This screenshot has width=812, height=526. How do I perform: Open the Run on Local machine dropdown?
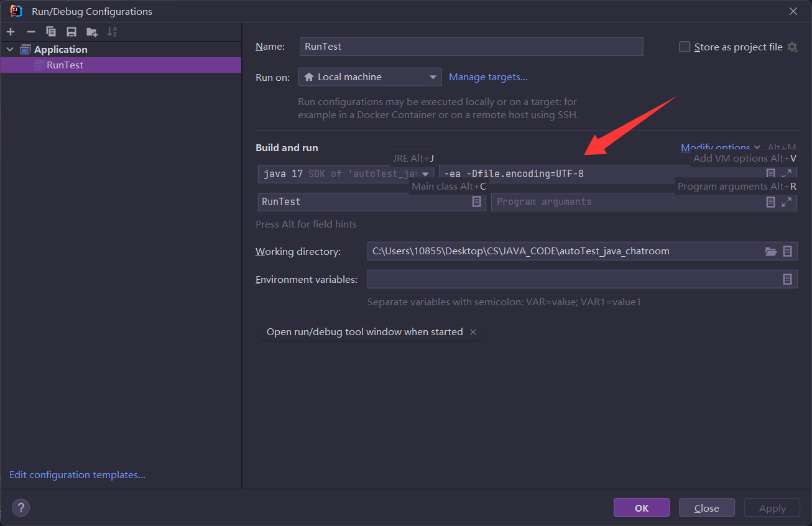370,77
